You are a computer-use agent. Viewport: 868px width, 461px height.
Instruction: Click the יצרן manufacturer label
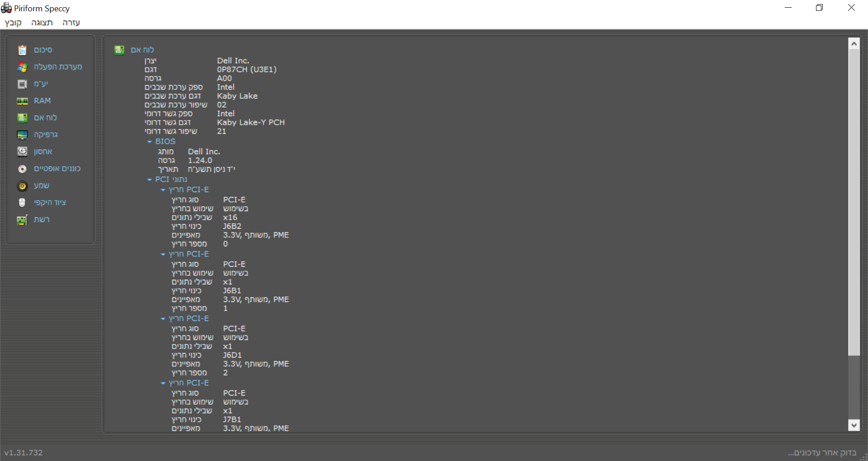click(151, 61)
